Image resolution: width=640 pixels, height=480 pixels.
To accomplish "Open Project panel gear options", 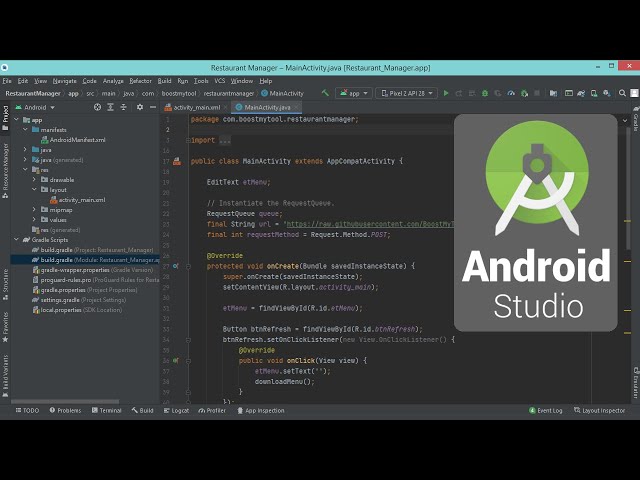I will [140, 107].
